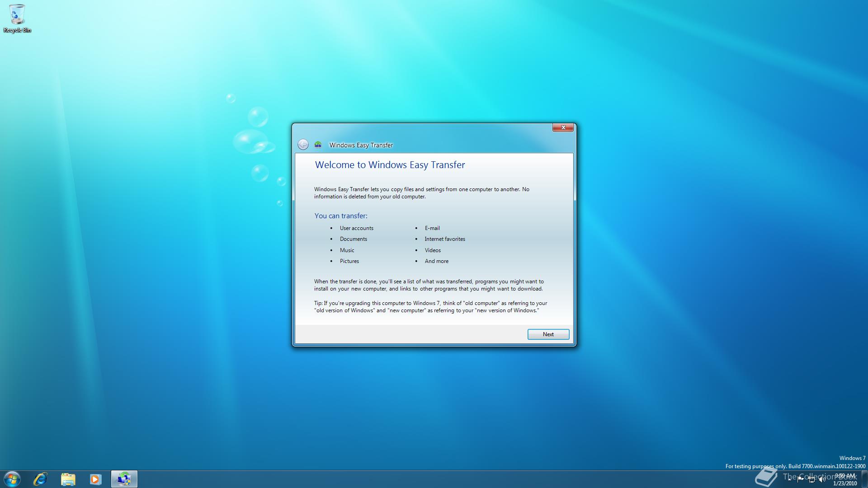Click the Back navigation arrow
Image resolution: width=868 pixels, height=488 pixels.
(304, 143)
